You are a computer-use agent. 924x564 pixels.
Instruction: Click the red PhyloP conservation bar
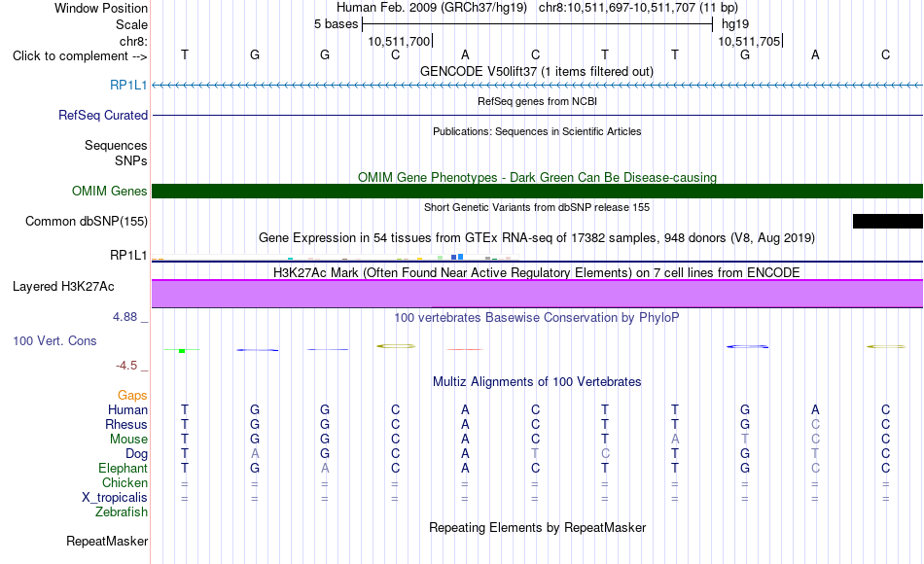[x=465, y=349]
